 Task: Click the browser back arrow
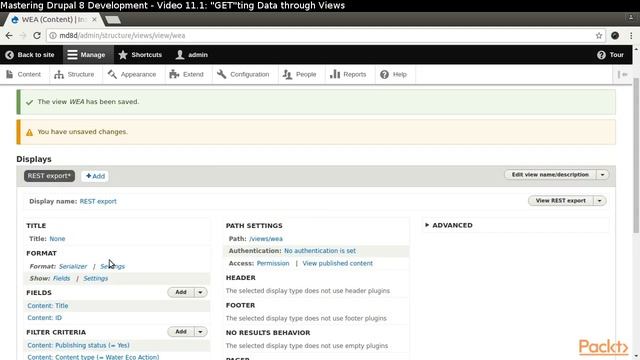[x=9, y=36]
